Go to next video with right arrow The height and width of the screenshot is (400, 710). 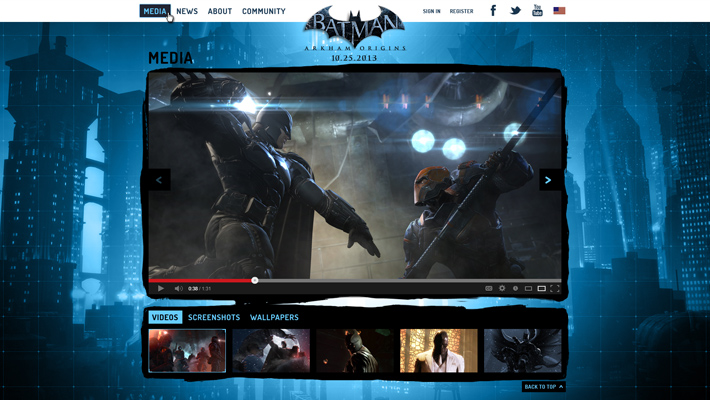click(549, 180)
